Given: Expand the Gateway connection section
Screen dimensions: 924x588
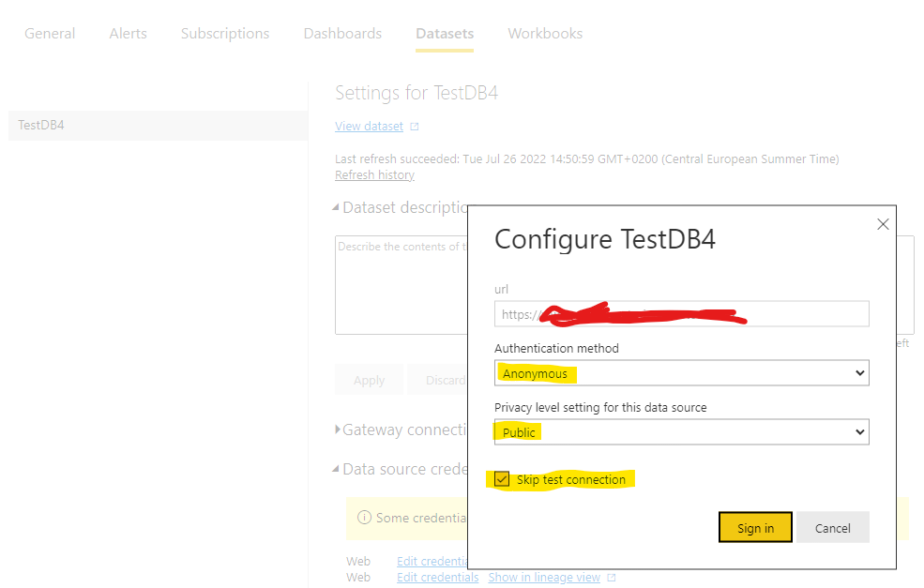Looking at the screenshot, I should click(x=338, y=430).
